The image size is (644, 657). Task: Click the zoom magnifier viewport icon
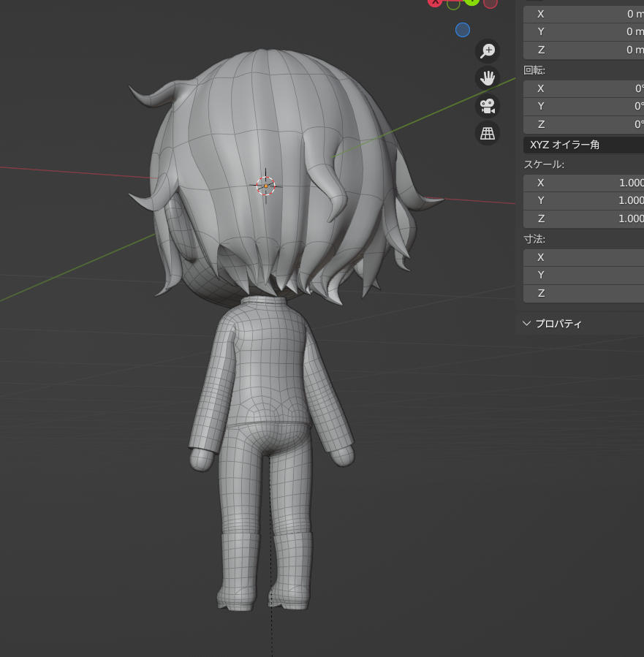coord(488,50)
